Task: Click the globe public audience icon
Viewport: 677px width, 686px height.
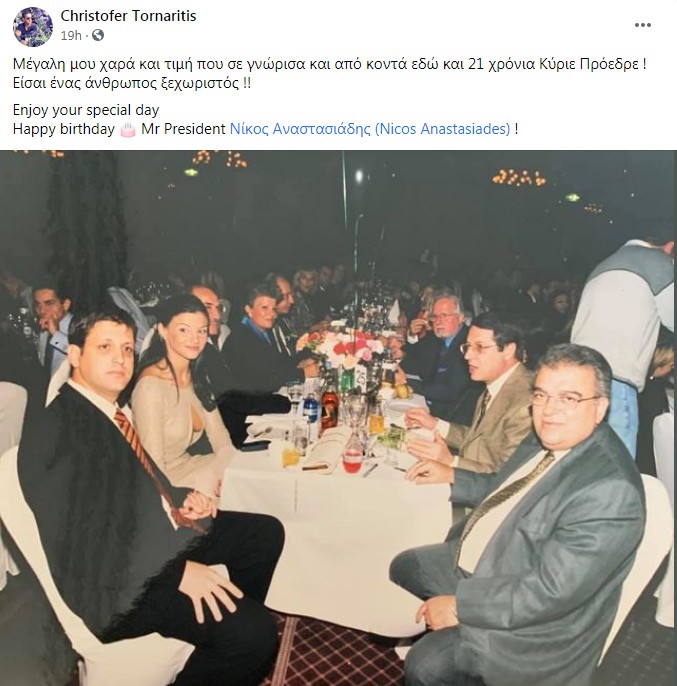Action: [98, 35]
